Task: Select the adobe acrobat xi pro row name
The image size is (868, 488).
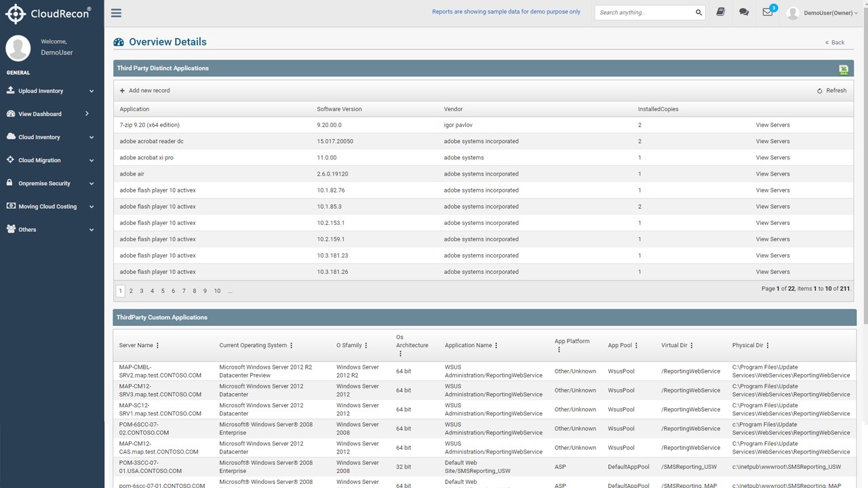Action: click(146, 158)
